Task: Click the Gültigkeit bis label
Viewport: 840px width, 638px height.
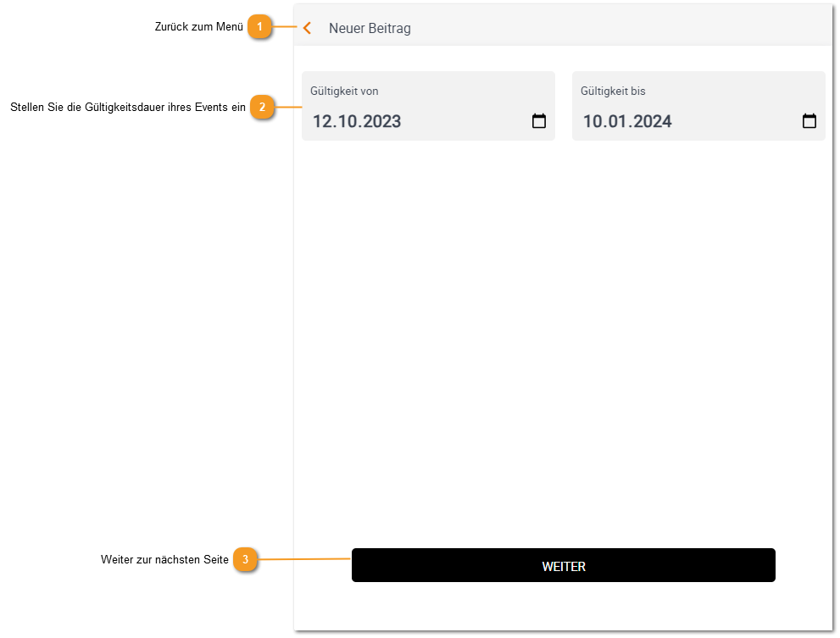Action: click(x=613, y=91)
